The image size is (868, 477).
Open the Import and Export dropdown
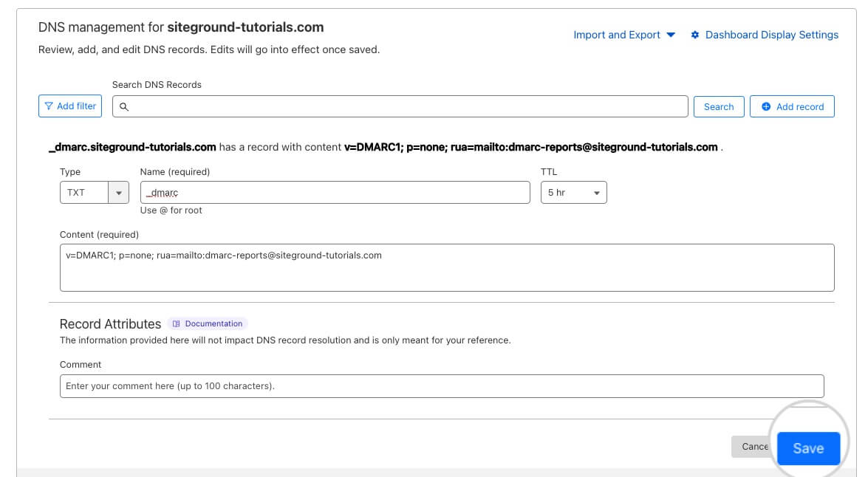pyautogui.click(x=624, y=35)
